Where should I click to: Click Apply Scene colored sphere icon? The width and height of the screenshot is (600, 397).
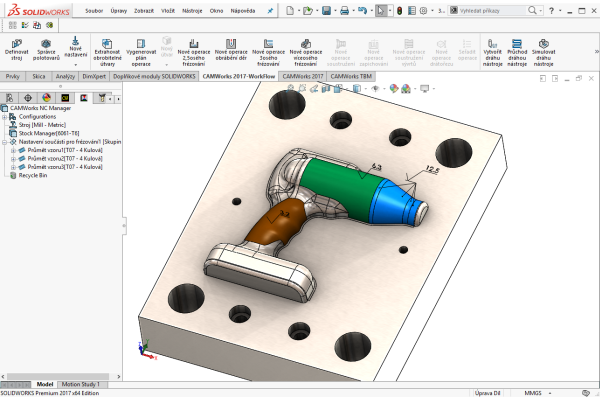pos(406,89)
